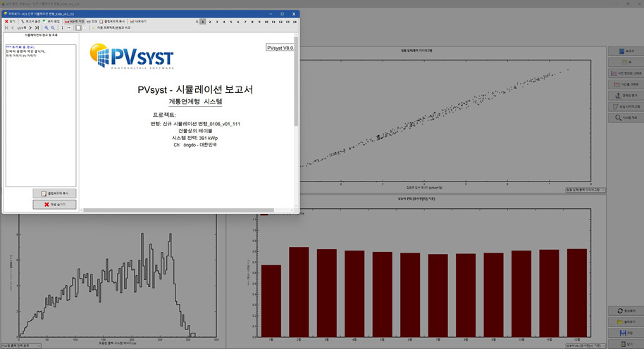
Task: Open Report button in results window
Action: 626,51
